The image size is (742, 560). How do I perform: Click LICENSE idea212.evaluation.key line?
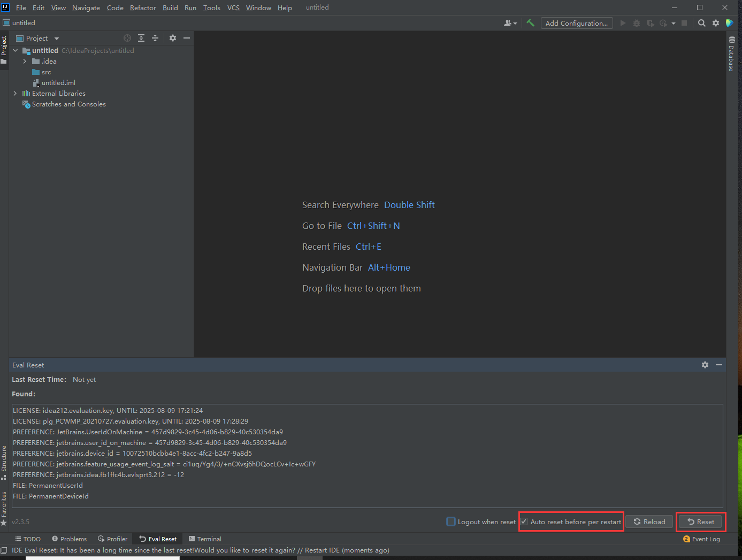pyautogui.click(x=108, y=411)
